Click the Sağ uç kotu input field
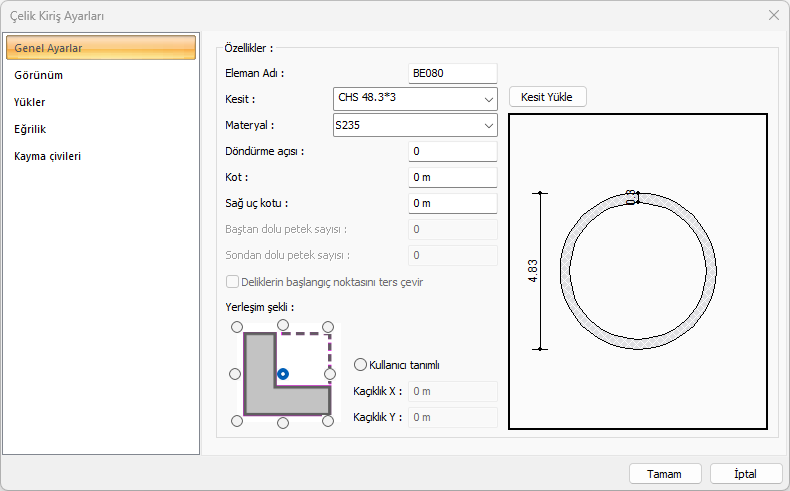Viewport: 790px width, 491px height. pyautogui.click(x=453, y=203)
